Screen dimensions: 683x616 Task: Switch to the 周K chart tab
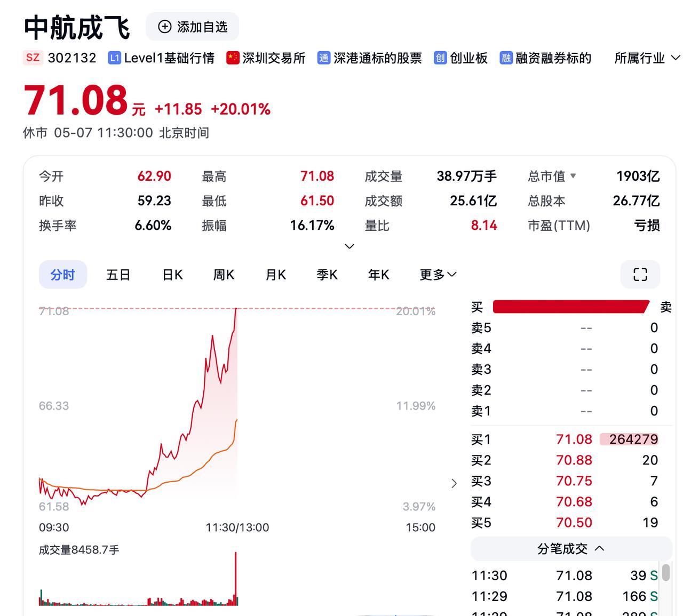tap(224, 275)
